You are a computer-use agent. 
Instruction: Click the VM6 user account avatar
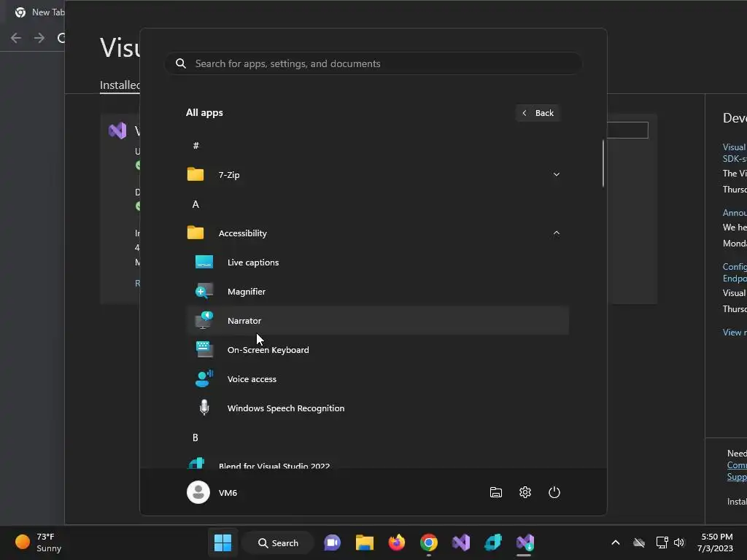[198, 492]
